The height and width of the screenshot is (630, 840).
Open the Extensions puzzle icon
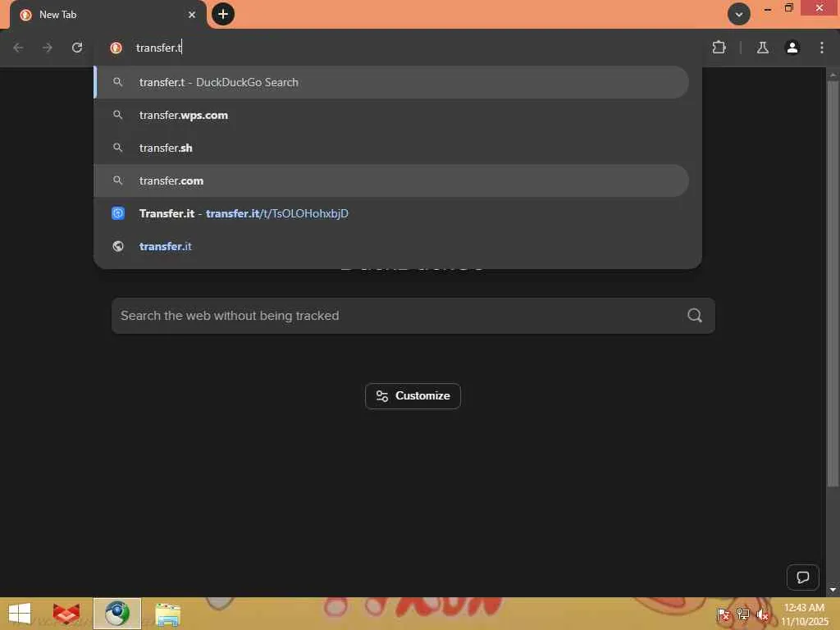[x=719, y=48]
